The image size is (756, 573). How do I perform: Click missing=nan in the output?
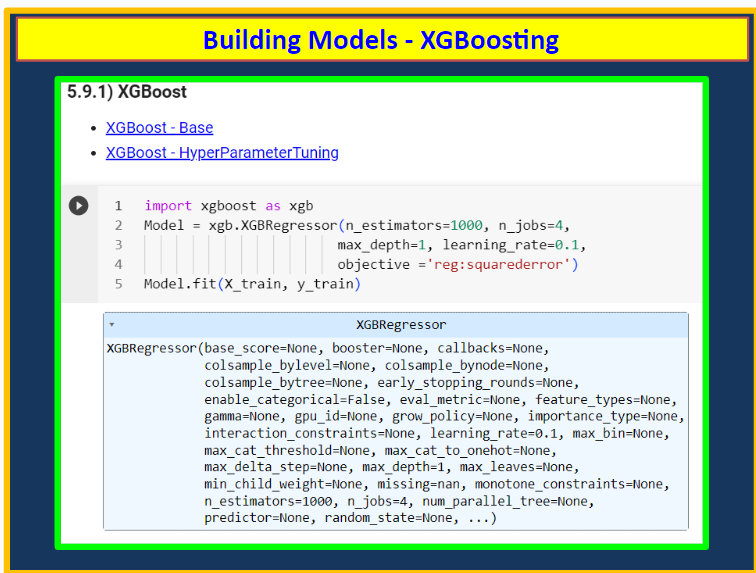click(418, 484)
